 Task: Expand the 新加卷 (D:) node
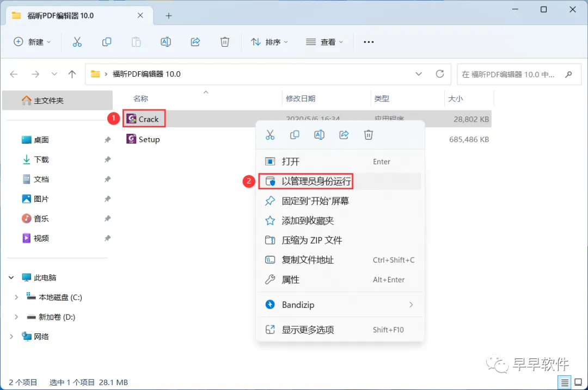click(x=16, y=317)
